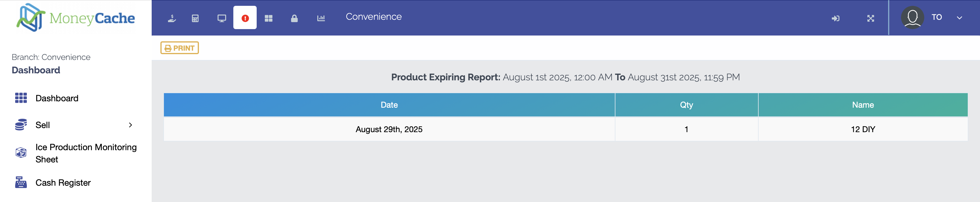The height and width of the screenshot is (202, 980).
Task: Open the calculator icon in top bar
Action: pyautogui.click(x=195, y=18)
